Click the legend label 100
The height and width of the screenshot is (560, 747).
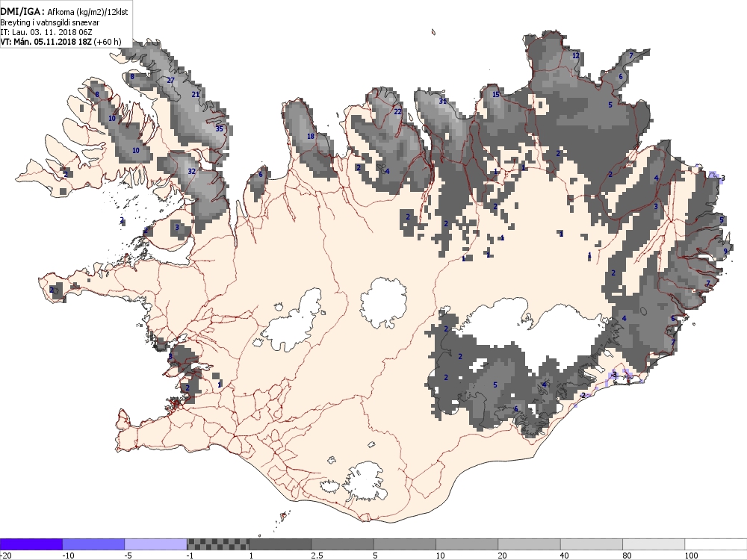[x=691, y=556]
